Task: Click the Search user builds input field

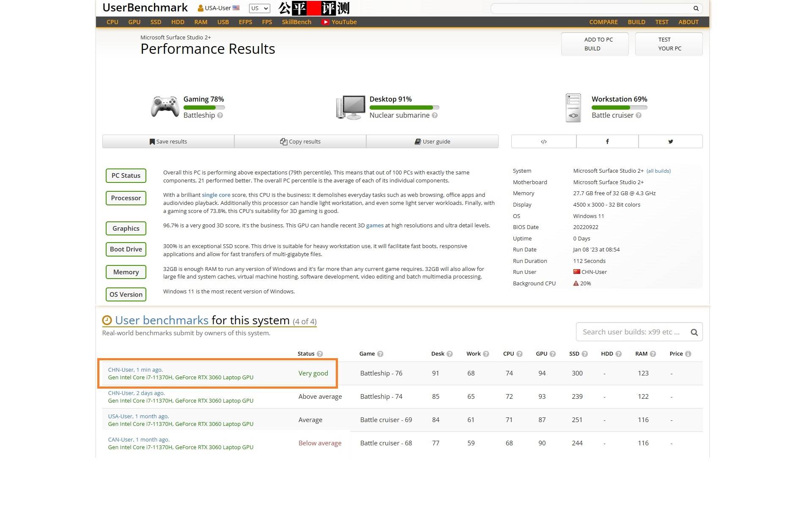Action: point(631,332)
